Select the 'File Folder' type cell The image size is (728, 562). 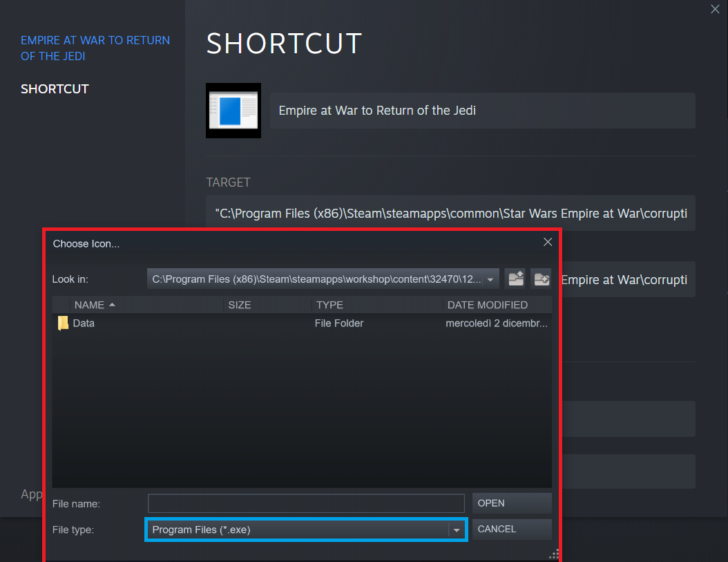pyautogui.click(x=339, y=323)
